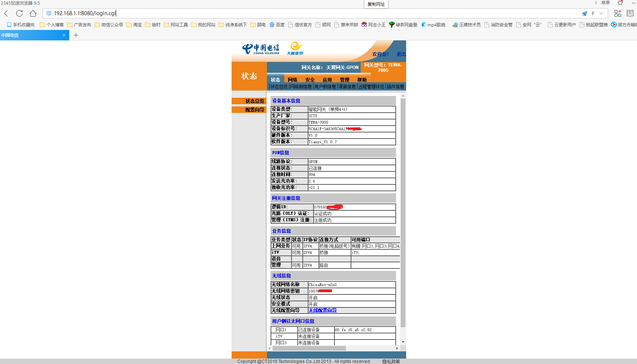Open the reading mode book icon
637x364 pixels.
[630, 13]
